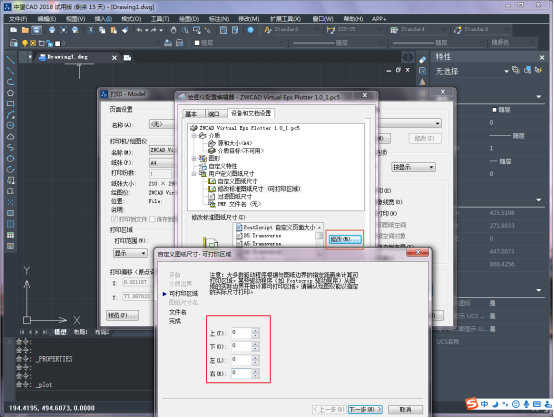Open the 文件(F) menu
Screen dimensions: 554x418
coord(18,19)
